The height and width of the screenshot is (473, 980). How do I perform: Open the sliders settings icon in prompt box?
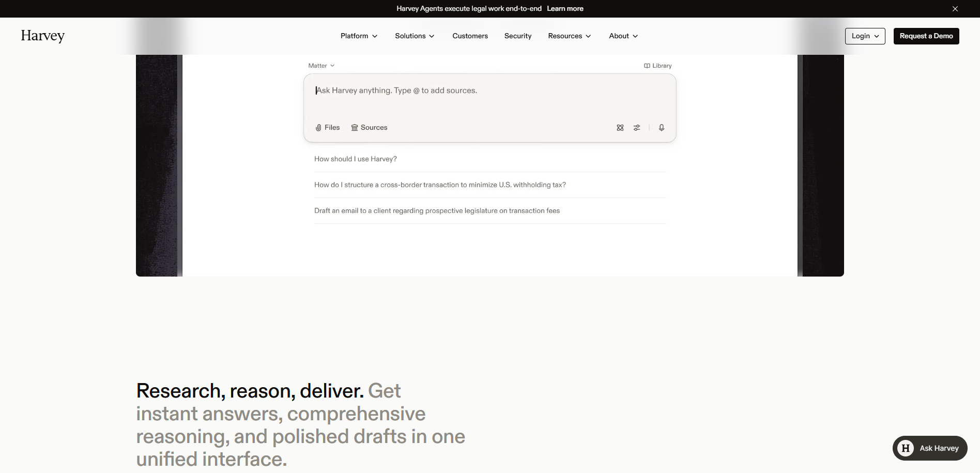tap(637, 128)
